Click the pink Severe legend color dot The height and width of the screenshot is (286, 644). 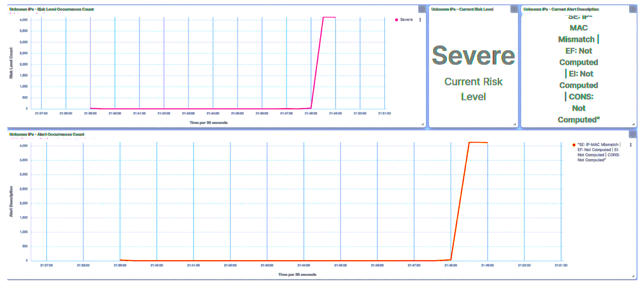coord(396,20)
